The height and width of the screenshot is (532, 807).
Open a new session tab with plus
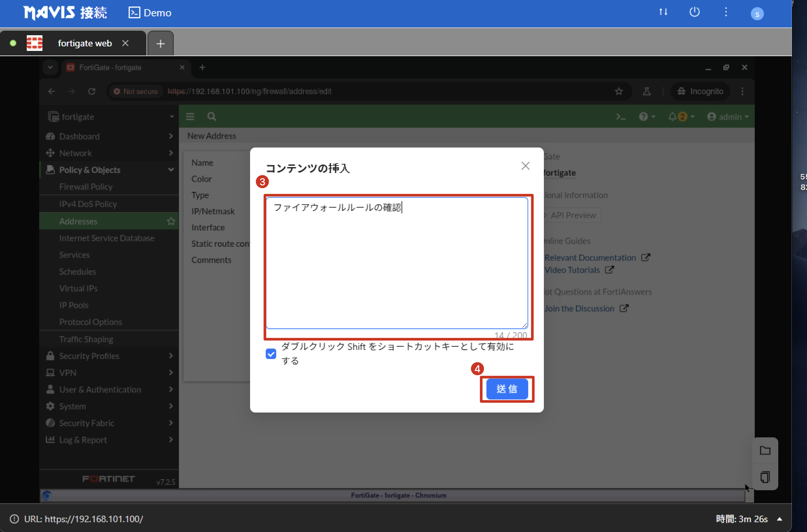pyautogui.click(x=161, y=43)
